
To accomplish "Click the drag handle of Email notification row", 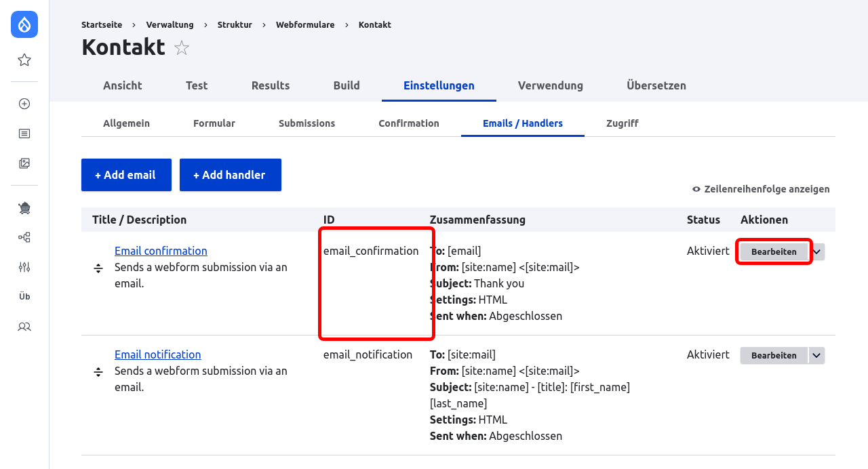I will [x=98, y=372].
